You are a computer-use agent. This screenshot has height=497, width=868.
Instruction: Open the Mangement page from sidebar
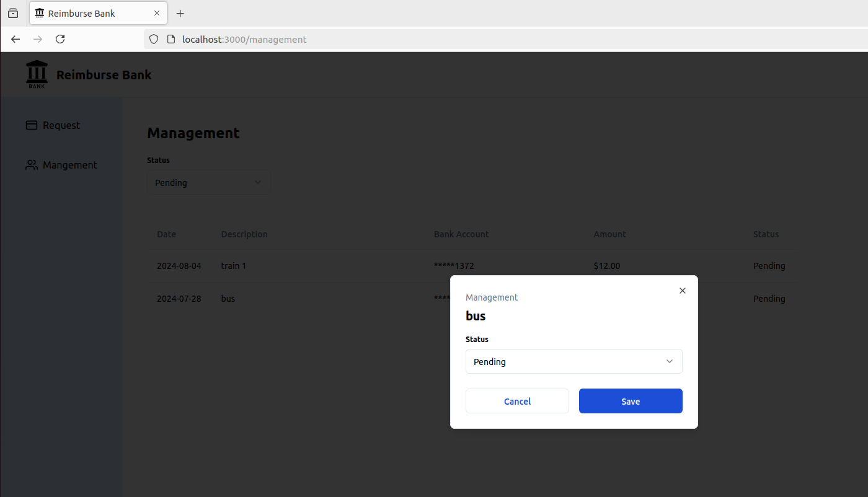pos(61,165)
